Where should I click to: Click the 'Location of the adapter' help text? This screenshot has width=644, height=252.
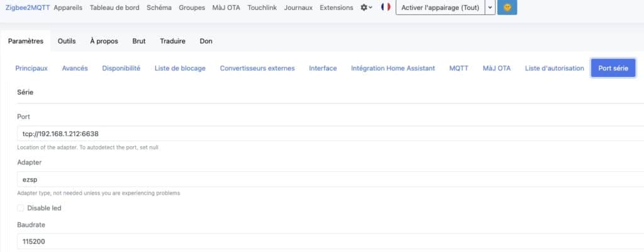point(87,147)
